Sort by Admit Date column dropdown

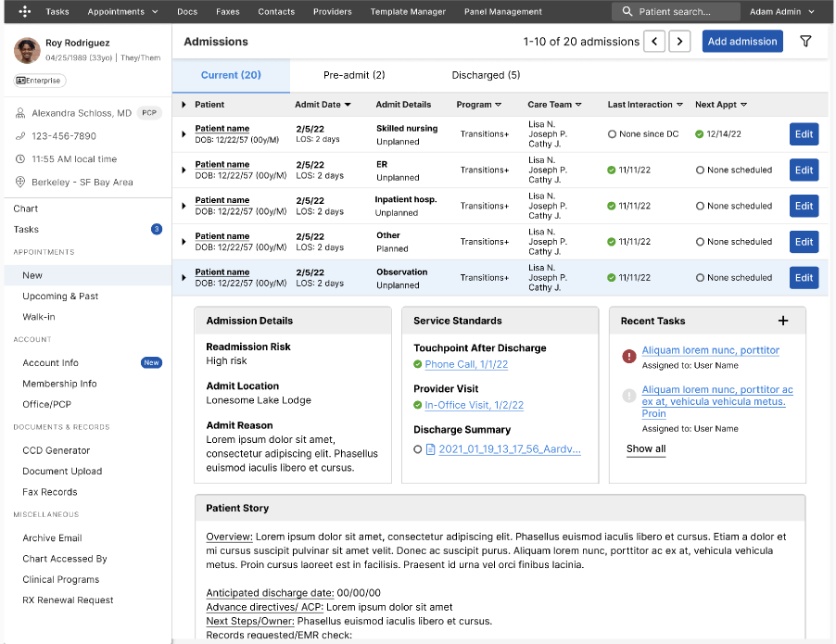click(x=348, y=105)
